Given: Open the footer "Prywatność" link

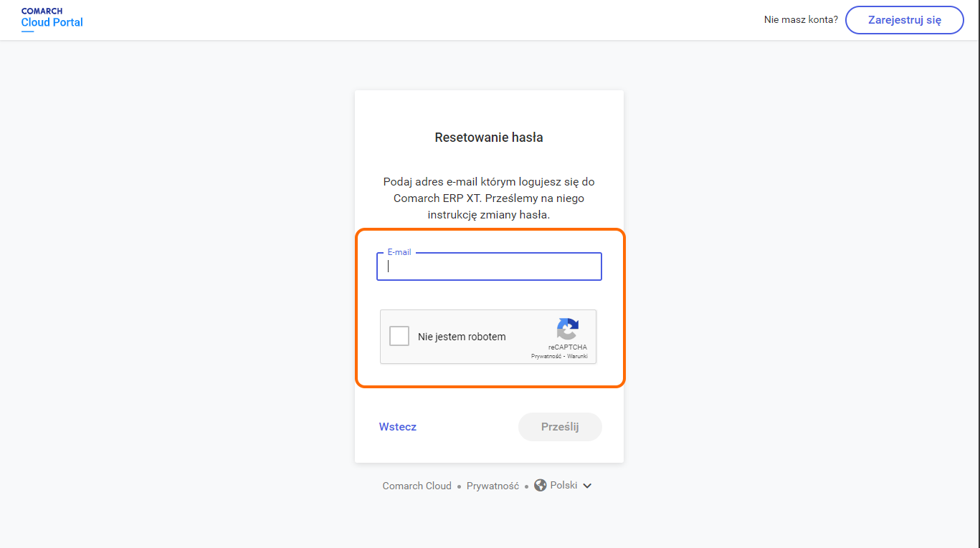Looking at the screenshot, I should click(x=493, y=486).
